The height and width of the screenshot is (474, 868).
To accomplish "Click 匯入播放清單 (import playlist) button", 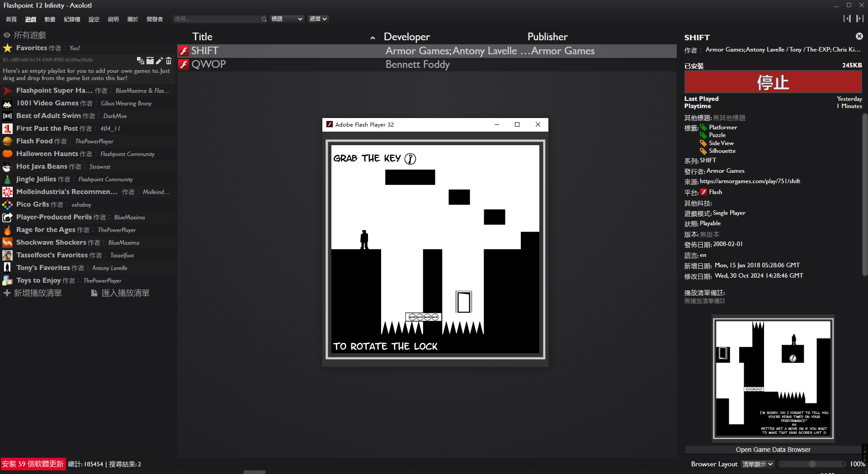I will (x=120, y=293).
